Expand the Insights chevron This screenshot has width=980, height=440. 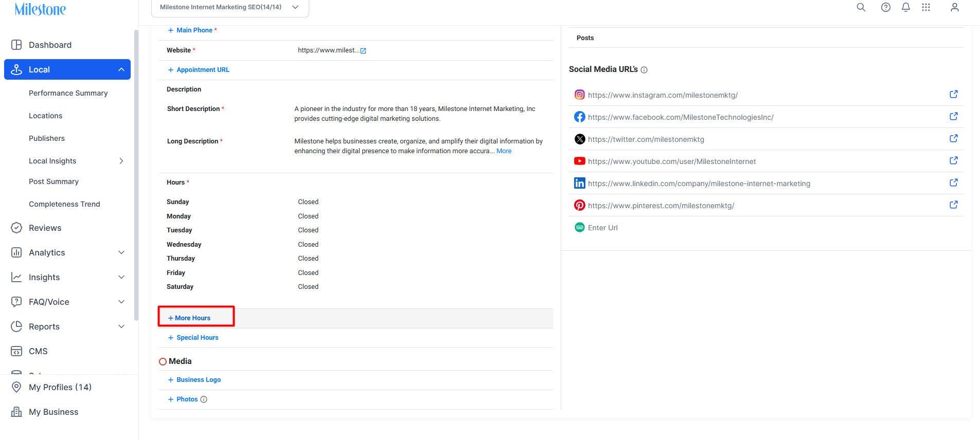tap(121, 277)
